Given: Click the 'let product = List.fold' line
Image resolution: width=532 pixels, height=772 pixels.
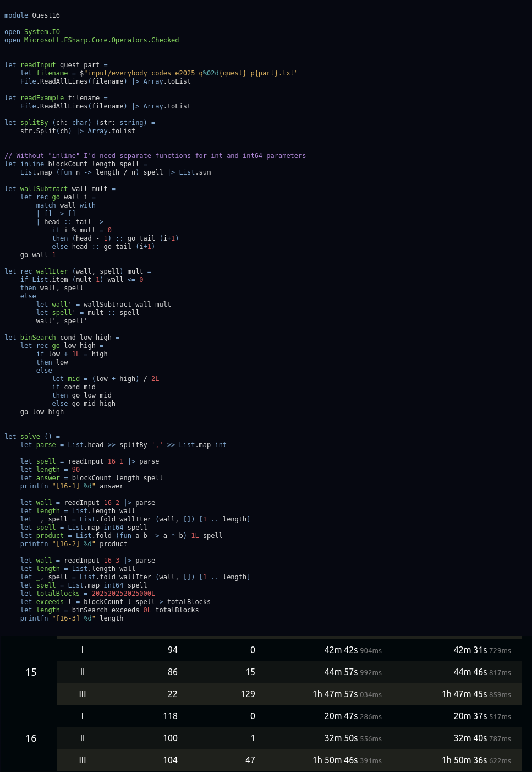Looking at the screenshot, I should pyautogui.click(x=122, y=536).
